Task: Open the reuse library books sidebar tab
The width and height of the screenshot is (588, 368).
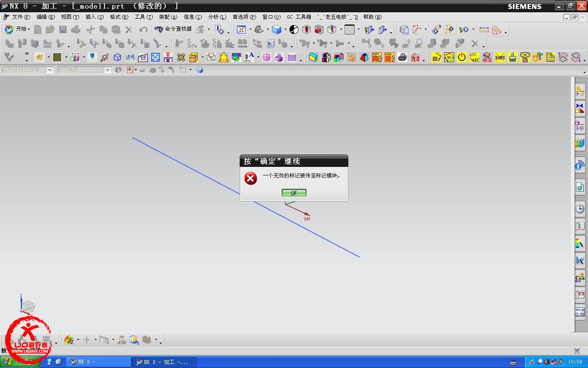Action: (x=580, y=143)
